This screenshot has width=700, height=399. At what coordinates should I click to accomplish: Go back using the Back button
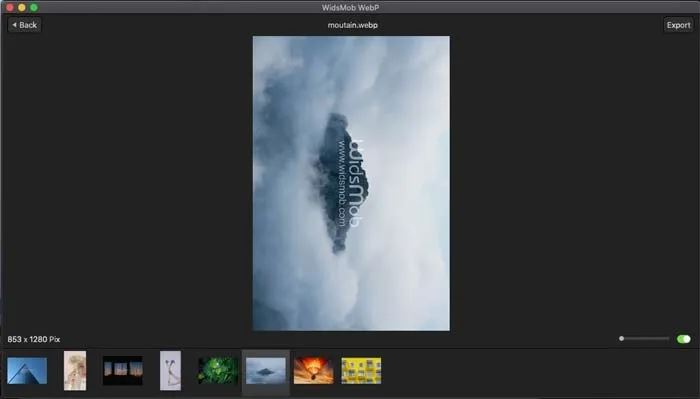point(25,25)
